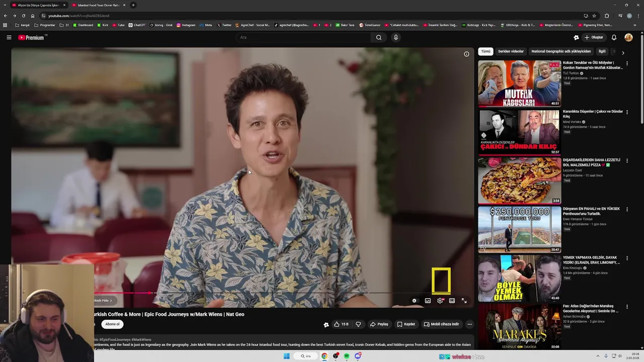Open the pizza video thumbnail

point(519,181)
